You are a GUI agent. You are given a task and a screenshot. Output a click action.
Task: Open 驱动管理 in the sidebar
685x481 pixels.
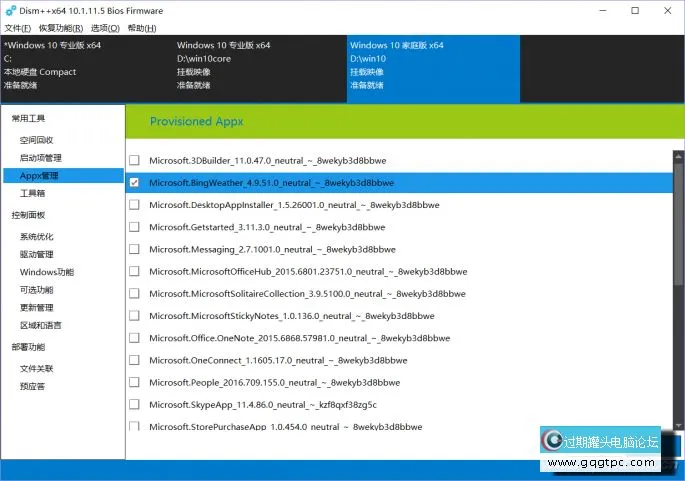point(37,254)
